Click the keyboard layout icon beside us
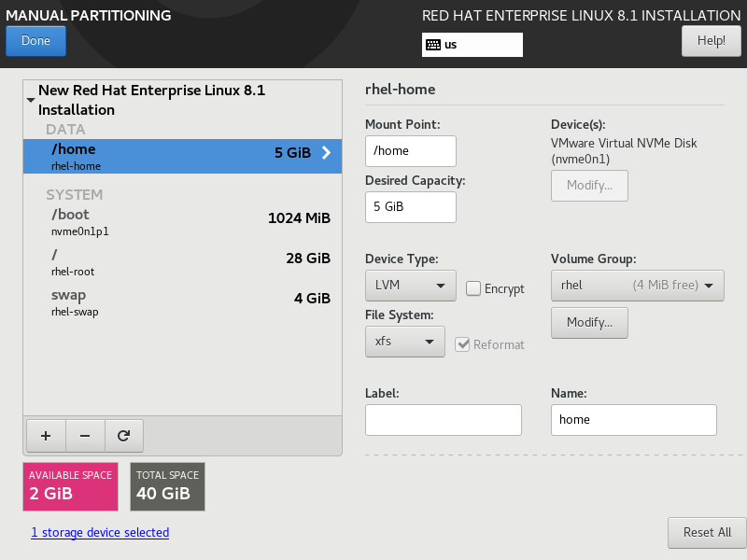 (433, 45)
